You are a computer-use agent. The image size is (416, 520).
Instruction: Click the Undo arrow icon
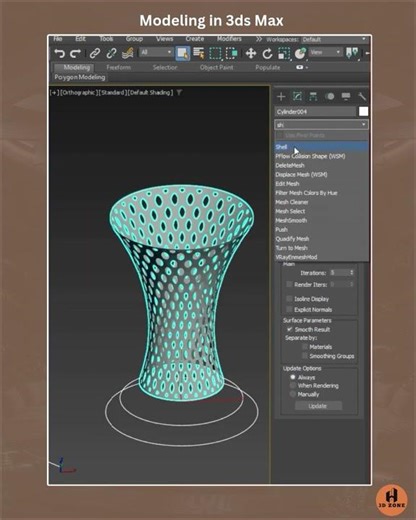coord(60,53)
